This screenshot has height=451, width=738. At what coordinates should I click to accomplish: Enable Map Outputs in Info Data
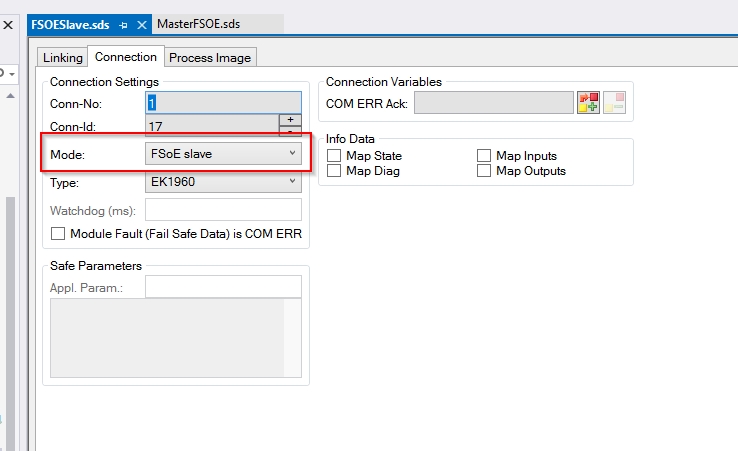[484, 171]
